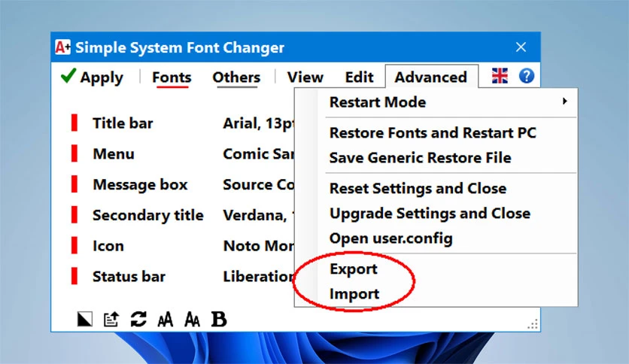Click the resize grip in bottom-right corner
This screenshot has height=364, width=629.
click(533, 324)
